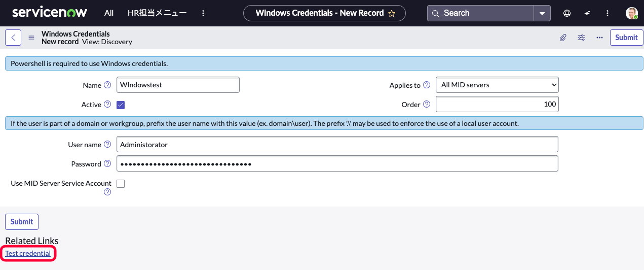Open the Applies to dropdown
The height and width of the screenshot is (270, 644).
pos(497,85)
